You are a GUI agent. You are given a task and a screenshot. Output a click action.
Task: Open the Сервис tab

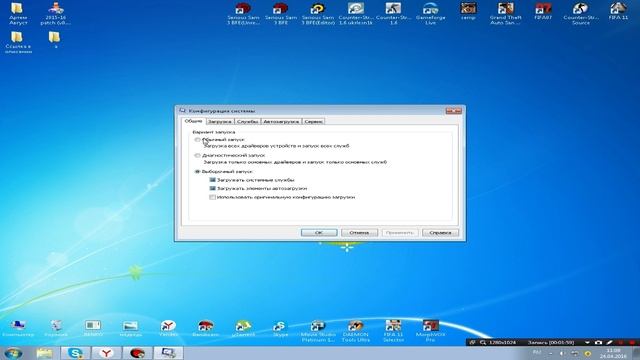[x=313, y=122]
